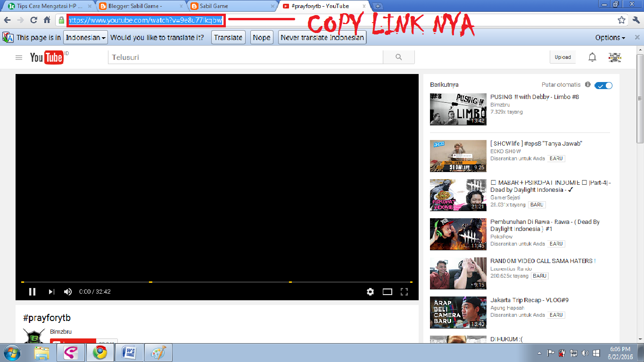Open Microsoft Word from the taskbar
644x362 pixels.
pos(129,353)
